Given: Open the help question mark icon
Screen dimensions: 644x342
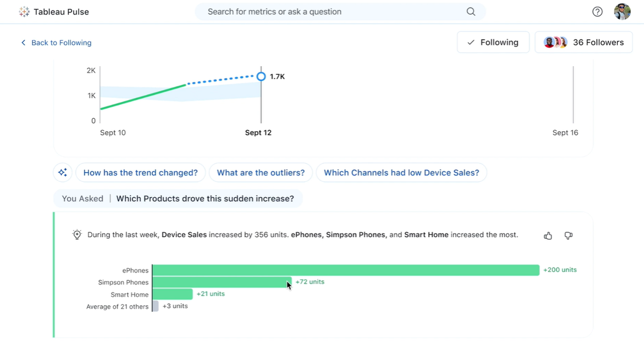Looking at the screenshot, I should [598, 11].
